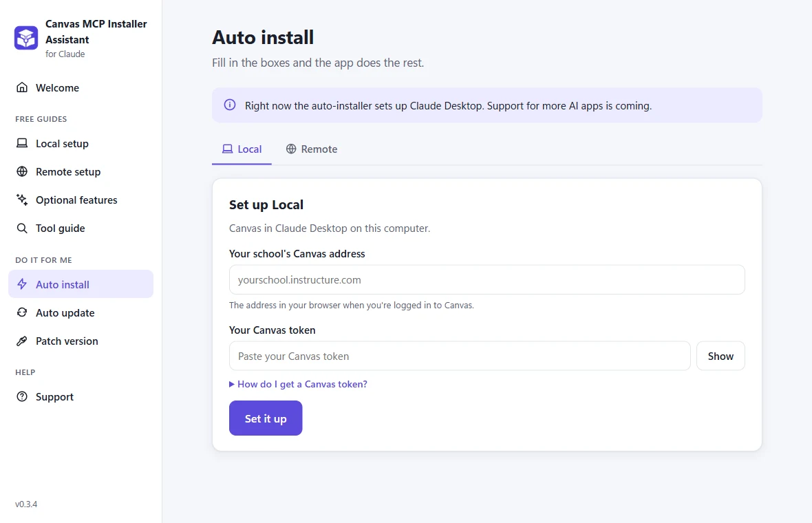Open Optional features in the sidebar

(81, 200)
